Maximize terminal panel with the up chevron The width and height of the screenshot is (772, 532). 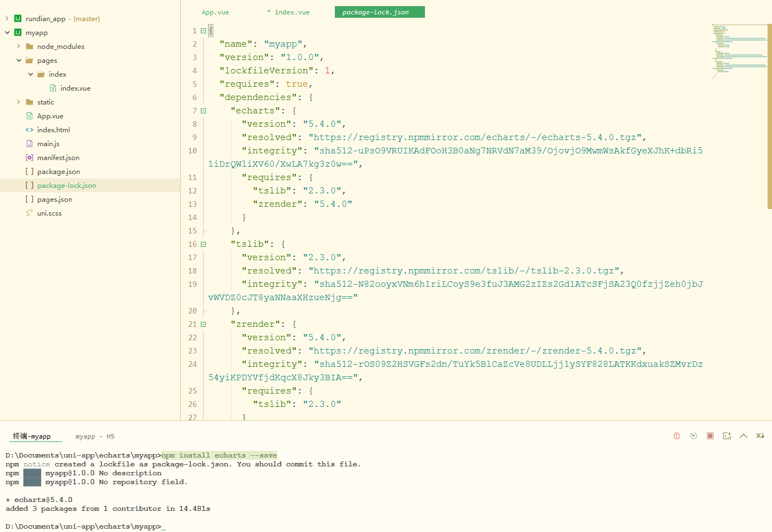(x=744, y=436)
